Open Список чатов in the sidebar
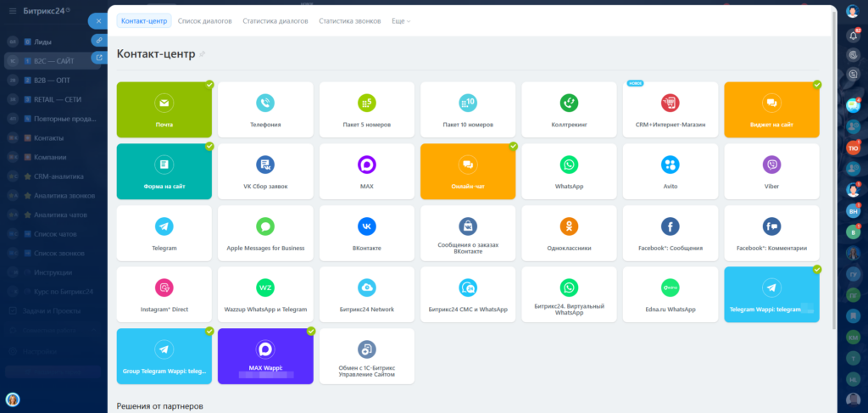The image size is (868, 413). tap(53, 234)
